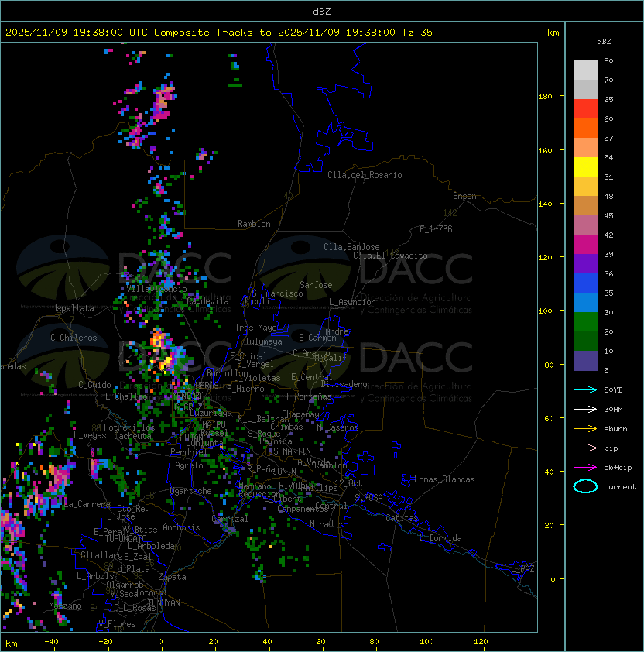The height and width of the screenshot is (652, 644).
Task: Click the 'Clla.SanJose' map label
Action: point(351,247)
